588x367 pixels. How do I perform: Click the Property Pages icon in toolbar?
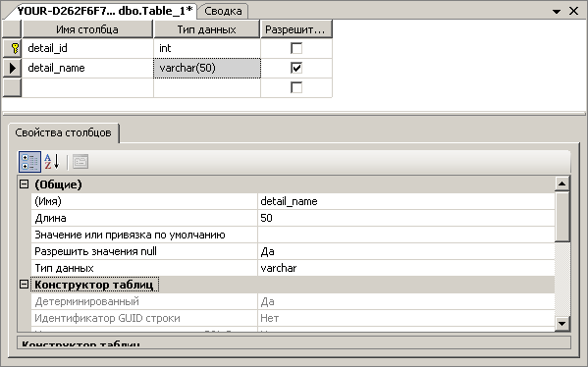(x=80, y=162)
